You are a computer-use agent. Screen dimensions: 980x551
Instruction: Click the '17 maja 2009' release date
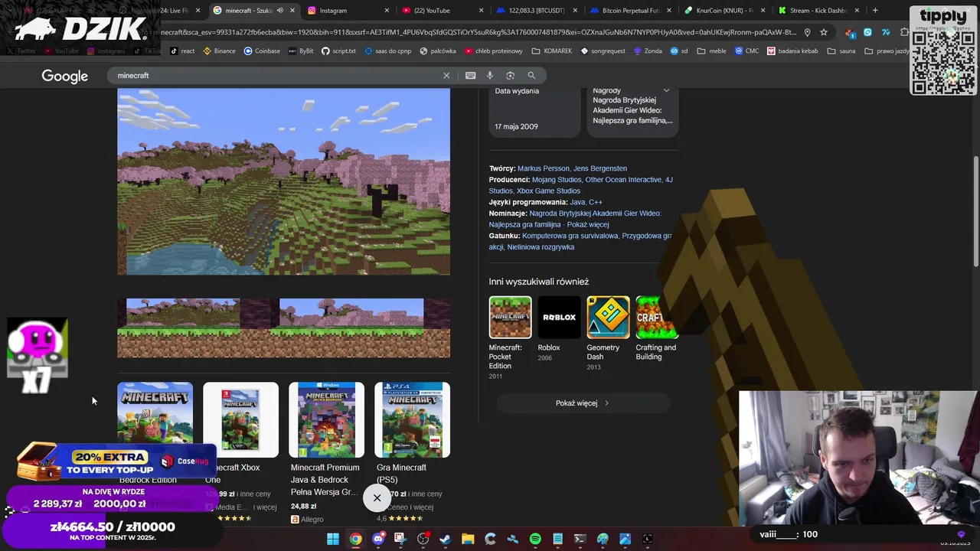pyautogui.click(x=517, y=127)
